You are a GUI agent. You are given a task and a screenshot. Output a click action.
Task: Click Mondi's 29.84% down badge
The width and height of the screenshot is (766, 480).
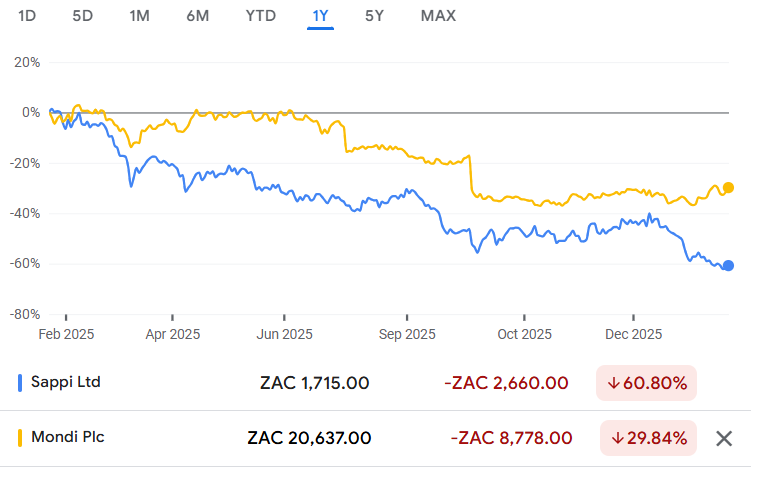[649, 438]
